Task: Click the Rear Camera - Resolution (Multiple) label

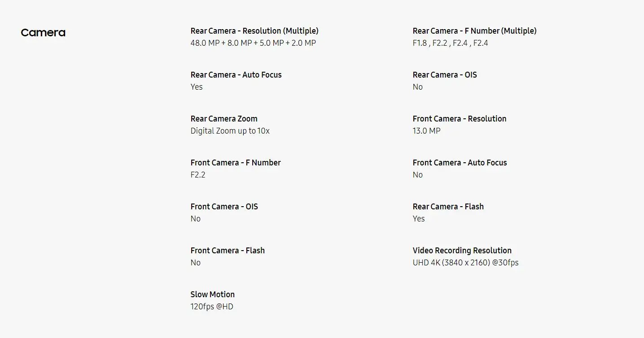Action: point(254,31)
